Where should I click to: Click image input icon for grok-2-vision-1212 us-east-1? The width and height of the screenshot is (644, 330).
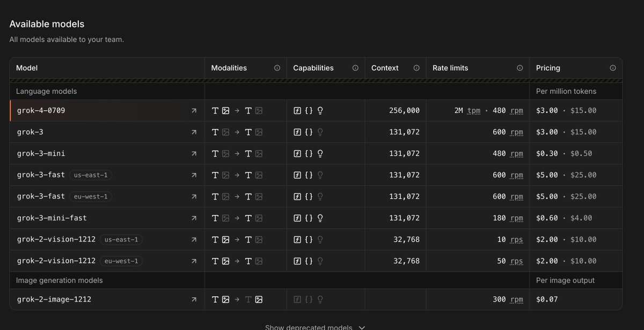point(226,239)
